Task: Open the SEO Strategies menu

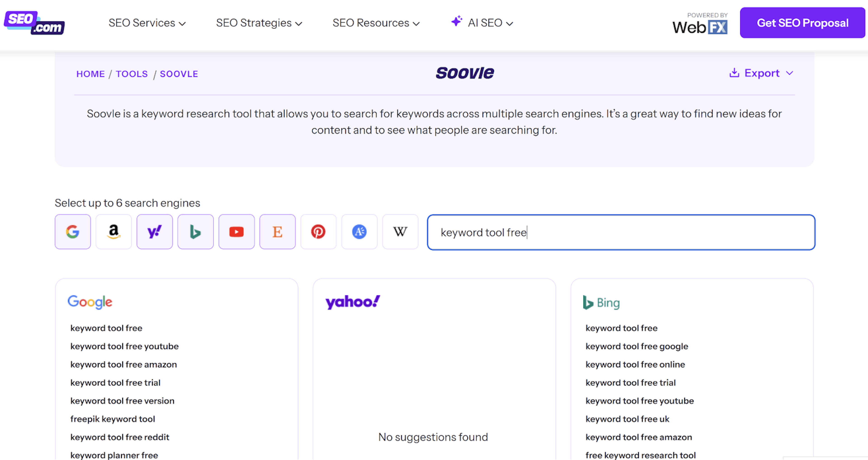Action: click(x=259, y=23)
